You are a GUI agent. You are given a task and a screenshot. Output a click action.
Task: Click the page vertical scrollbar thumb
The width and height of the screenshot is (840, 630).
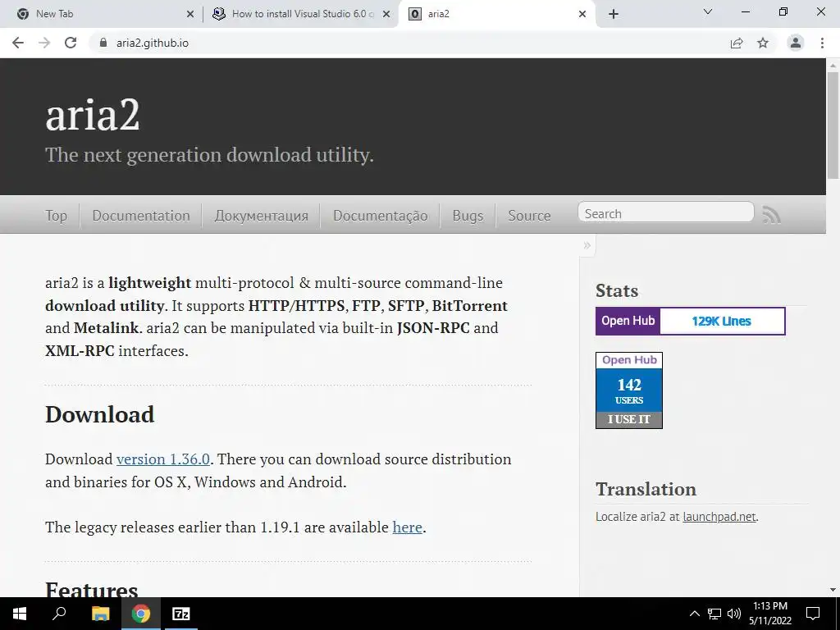pos(833,125)
